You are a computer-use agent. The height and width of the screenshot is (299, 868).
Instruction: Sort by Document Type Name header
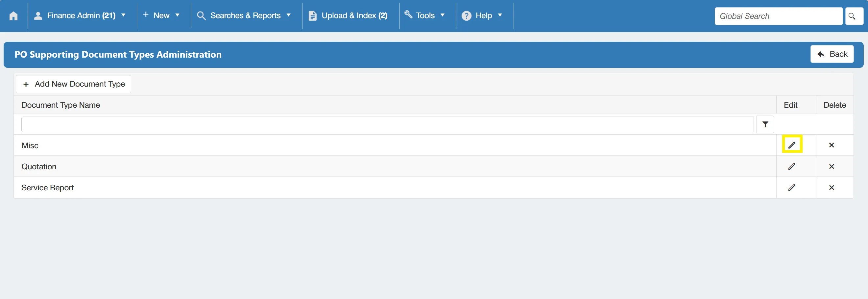pos(60,105)
